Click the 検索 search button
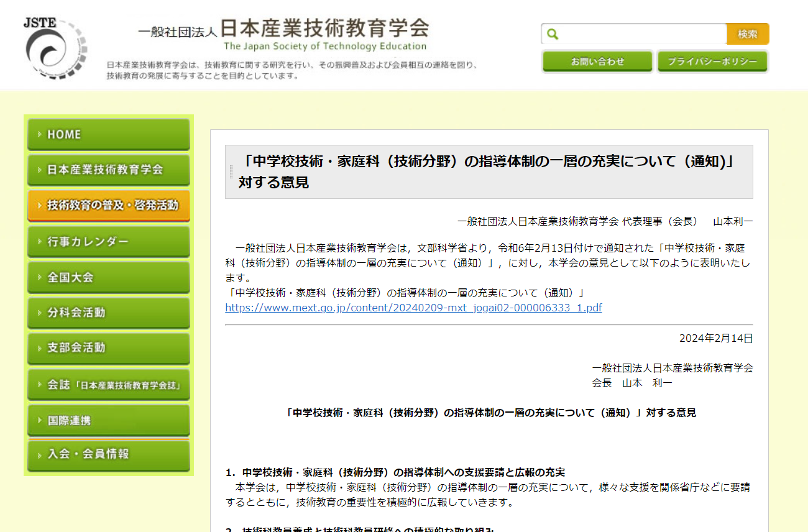Image resolution: width=808 pixels, height=532 pixels. [748, 34]
